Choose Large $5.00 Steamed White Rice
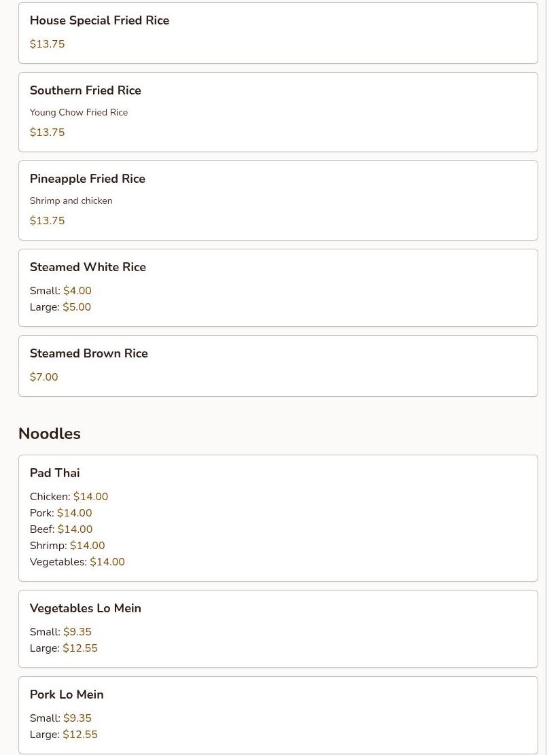Image resolution: width=560 pixels, height=755 pixels. (x=60, y=307)
